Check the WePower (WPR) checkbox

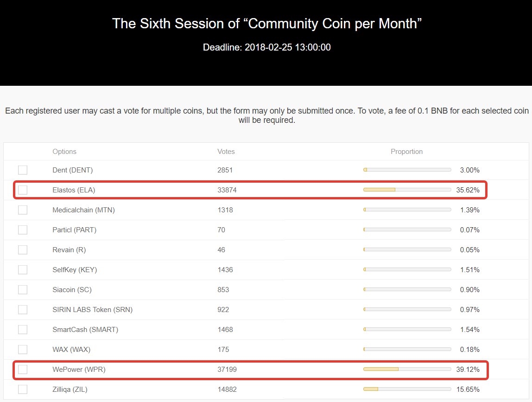(x=23, y=370)
